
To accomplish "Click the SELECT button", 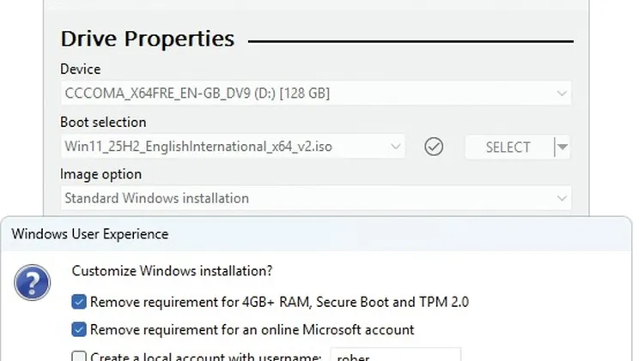I will pos(508,147).
